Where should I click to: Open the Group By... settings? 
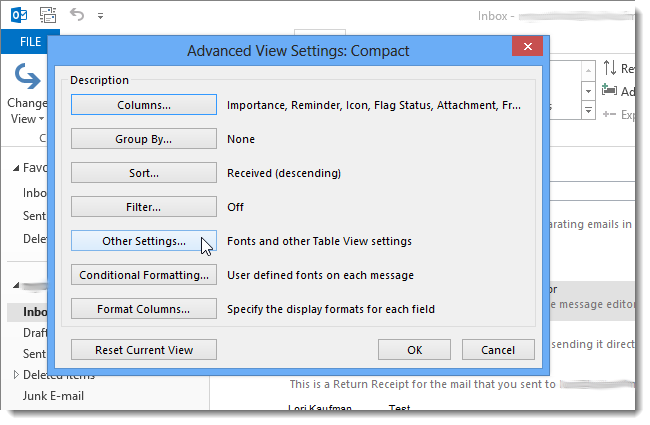coord(143,138)
